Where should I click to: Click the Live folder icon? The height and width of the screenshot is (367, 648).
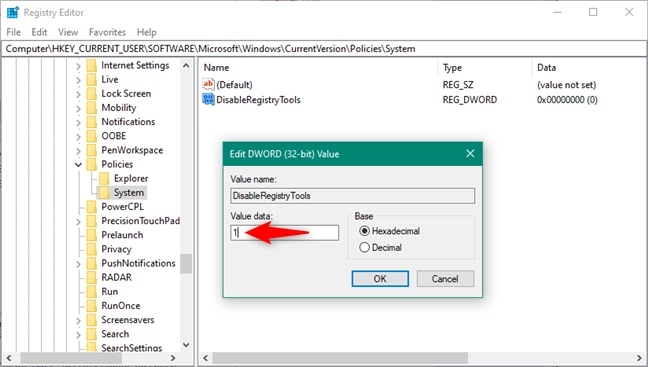pyautogui.click(x=92, y=79)
